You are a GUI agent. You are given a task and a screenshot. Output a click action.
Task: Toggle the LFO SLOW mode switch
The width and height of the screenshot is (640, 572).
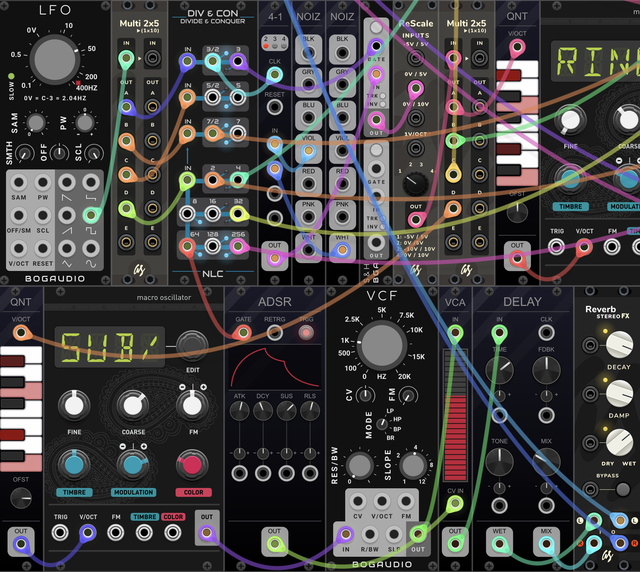tap(11, 76)
